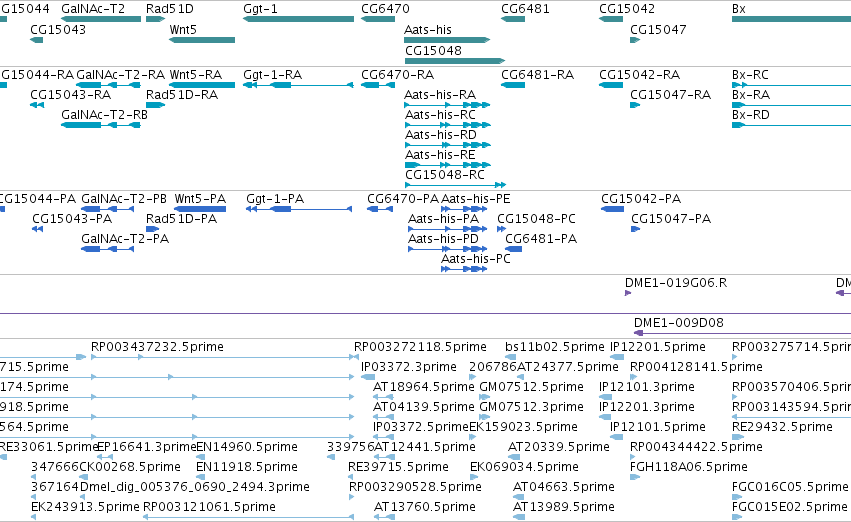
Task: Open transcript label Aats-his-RA
Action: tap(440, 95)
